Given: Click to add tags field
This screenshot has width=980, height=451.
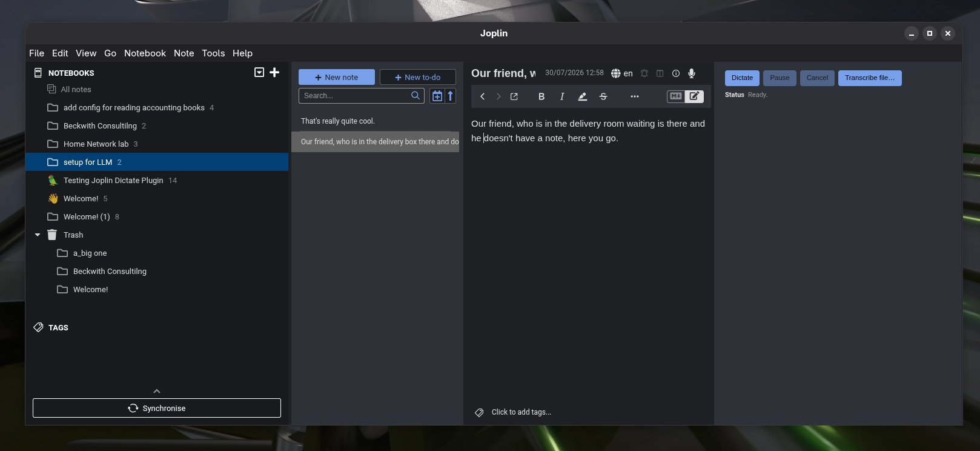Looking at the screenshot, I should [521, 412].
